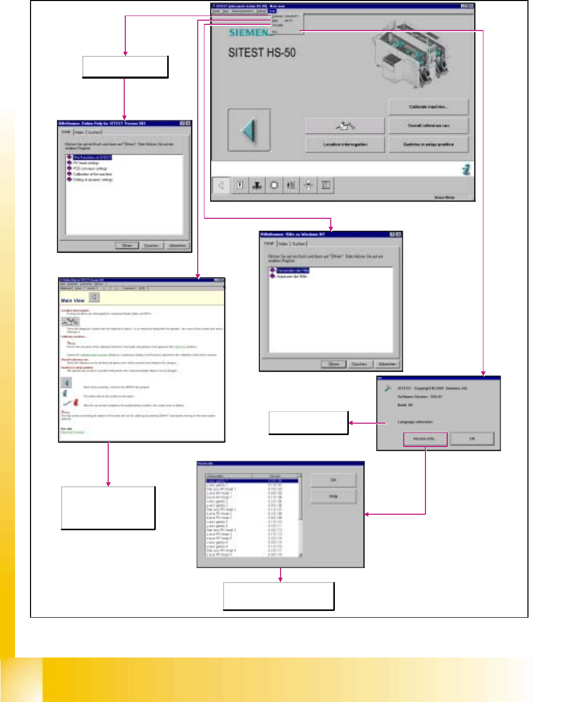Select first topic in Windows NT help list
Screen dimensions: 588x702
(293, 271)
